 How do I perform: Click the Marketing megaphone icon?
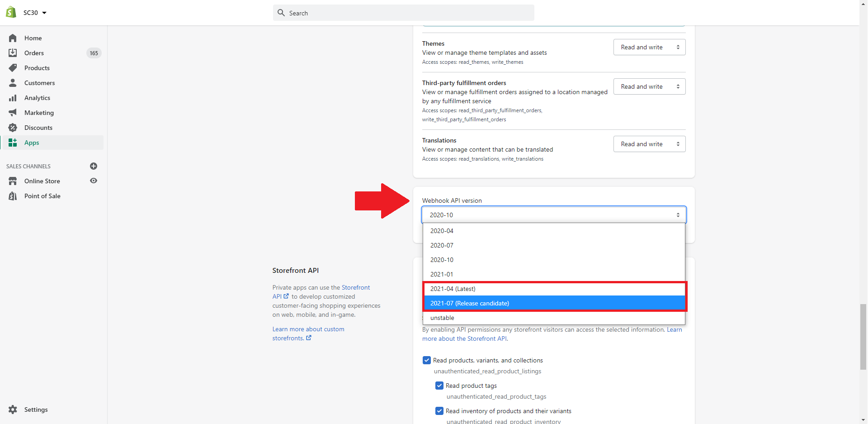pyautogui.click(x=13, y=113)
